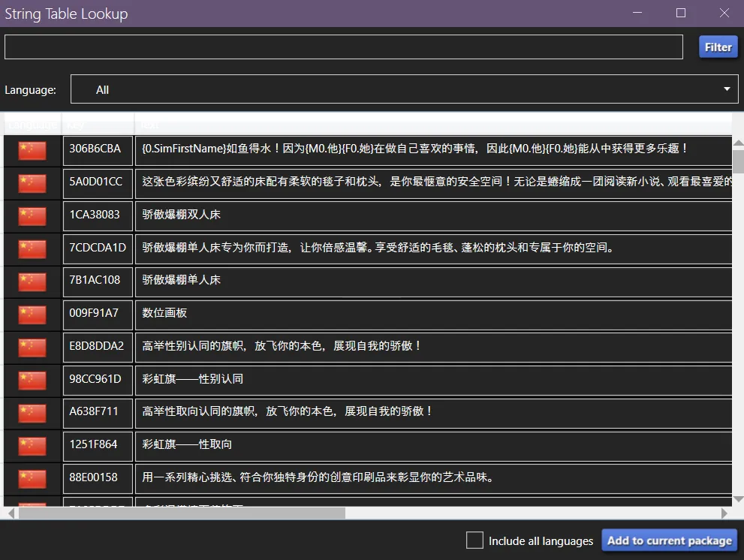744x560 pixels.
Task: Click inside the search text field
Action: pyautogui.click(x=343, y=47)
